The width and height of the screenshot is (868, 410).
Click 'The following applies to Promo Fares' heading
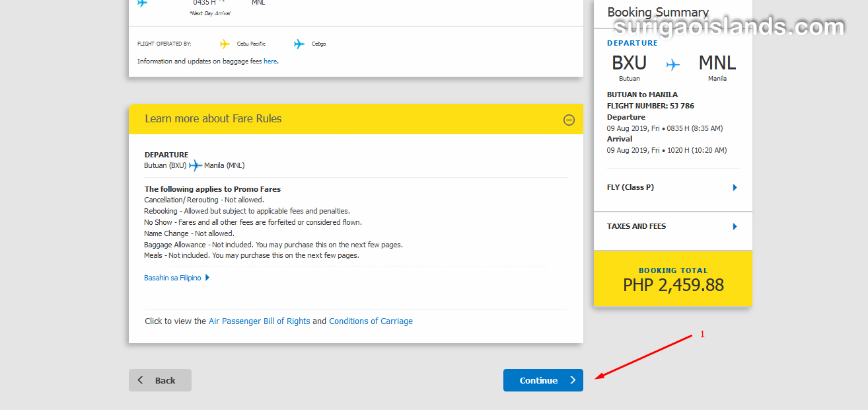213,189
